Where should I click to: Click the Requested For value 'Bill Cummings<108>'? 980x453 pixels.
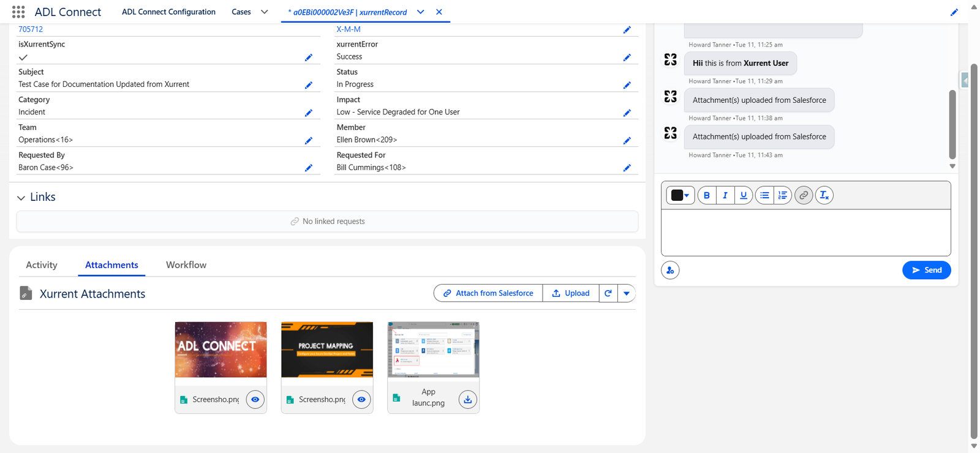[371, 167]
